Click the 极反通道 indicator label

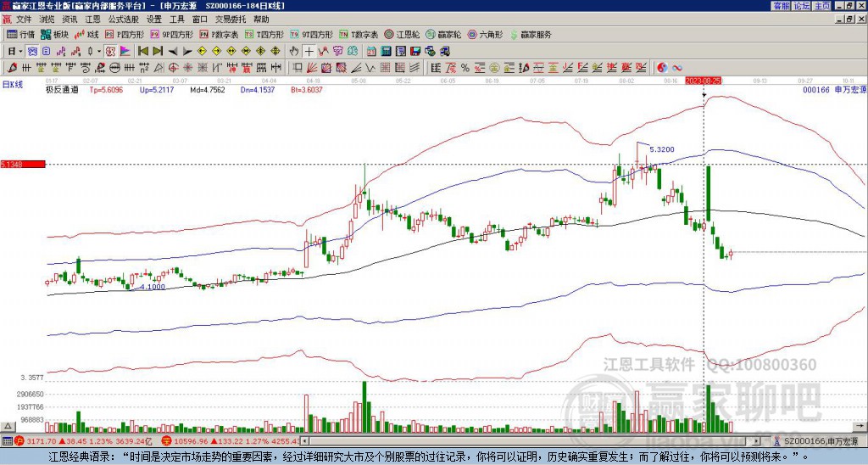coord(62,89)
